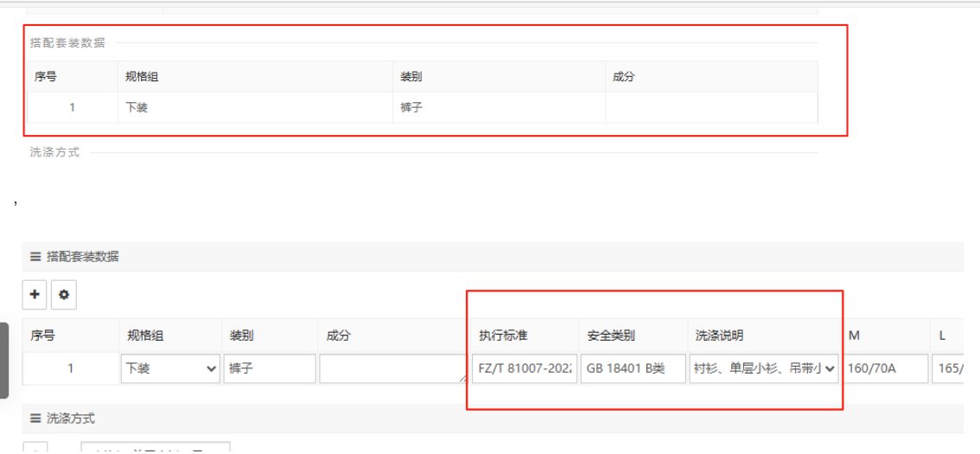Screen dimensions: 980x454
Task: Open the 规格组 dropdown showing 下装
Action: tap(170, 368)
